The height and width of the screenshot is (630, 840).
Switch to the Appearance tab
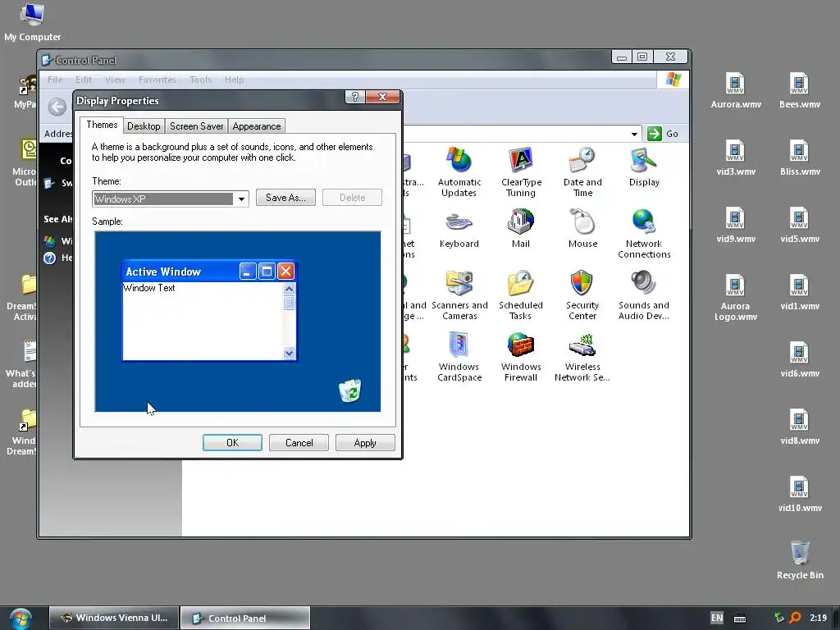tap(257, 126)
